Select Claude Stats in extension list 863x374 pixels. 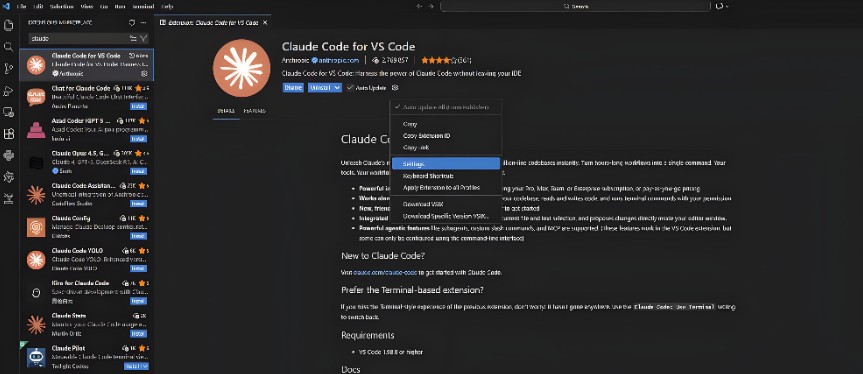[86, 325]
